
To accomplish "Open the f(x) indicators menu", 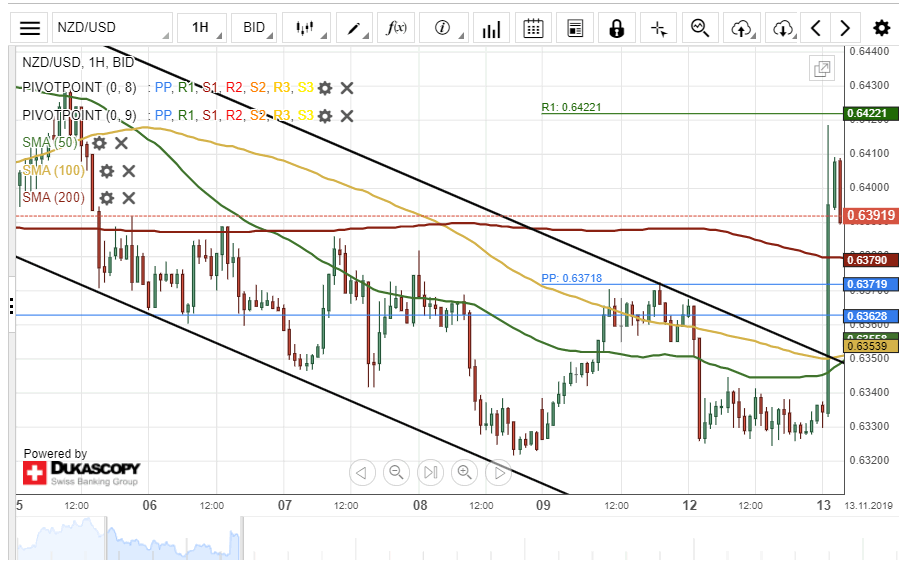I will click(x=396, y=28).
